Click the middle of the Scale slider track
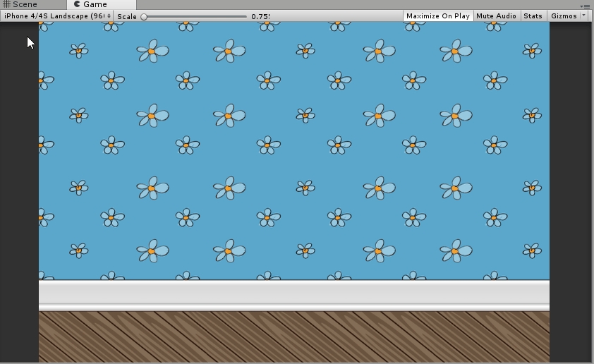Viewport: 594px width, 364px height. pyautogui.click(x=195, y=16)
